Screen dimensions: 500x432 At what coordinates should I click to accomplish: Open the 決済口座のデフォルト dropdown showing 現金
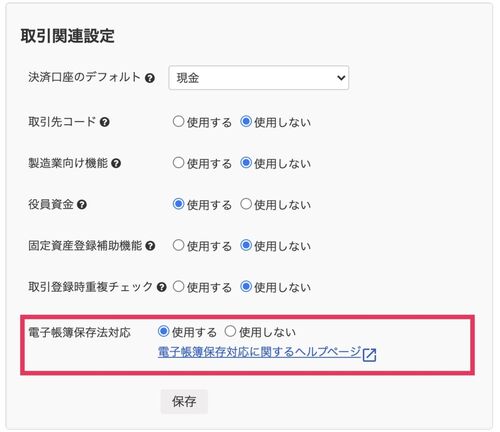pyautogui.click(x=259, y=78)
